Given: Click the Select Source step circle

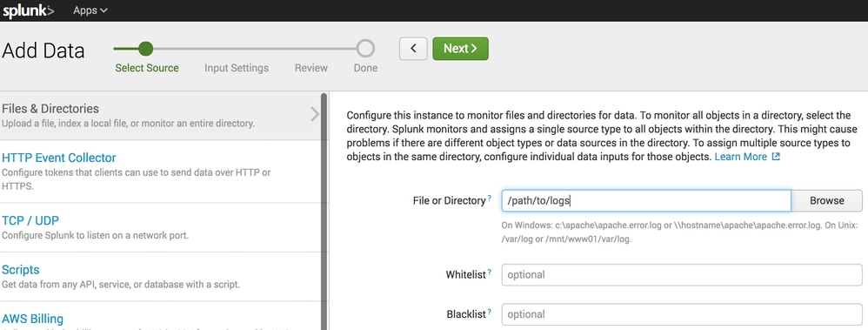Looking at the screenshot, I should pyautogui.click(x=145, y=49).
